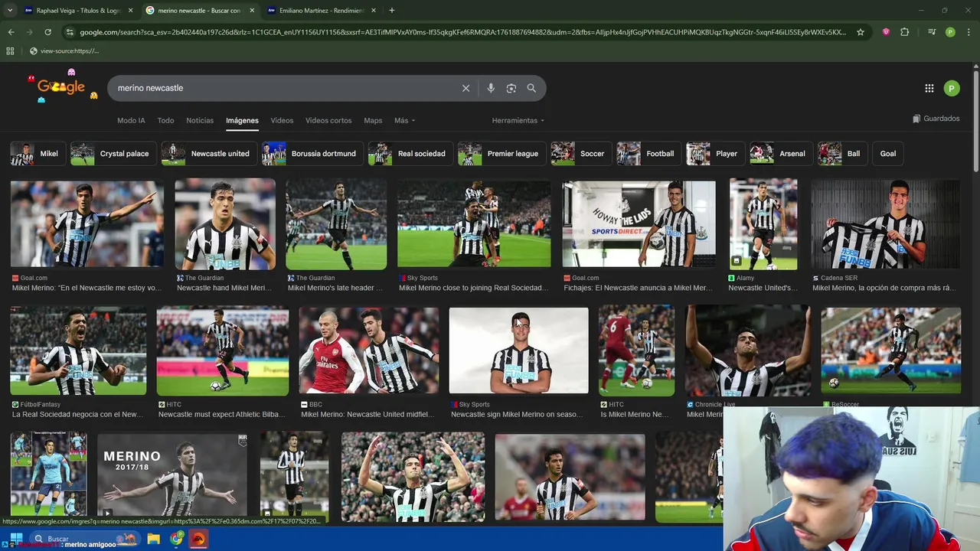980x551 pixels.
Task: Open the Sky Sports two players hugging image
Action: [x=474, y=223]
